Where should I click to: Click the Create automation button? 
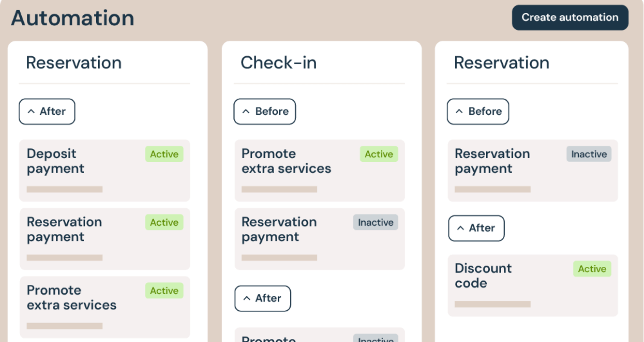coord(570,18)
